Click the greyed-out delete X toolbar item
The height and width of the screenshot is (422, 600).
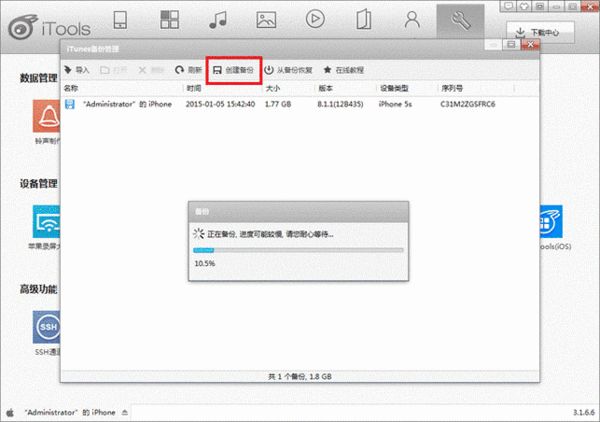tap(151, 70)
